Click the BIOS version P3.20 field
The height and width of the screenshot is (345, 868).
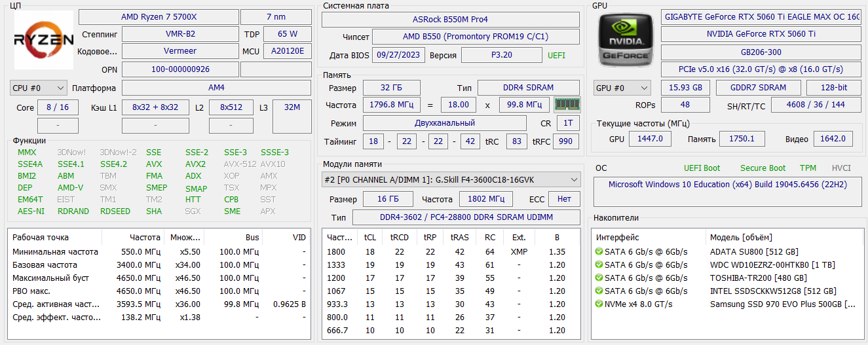click(502, 55)
